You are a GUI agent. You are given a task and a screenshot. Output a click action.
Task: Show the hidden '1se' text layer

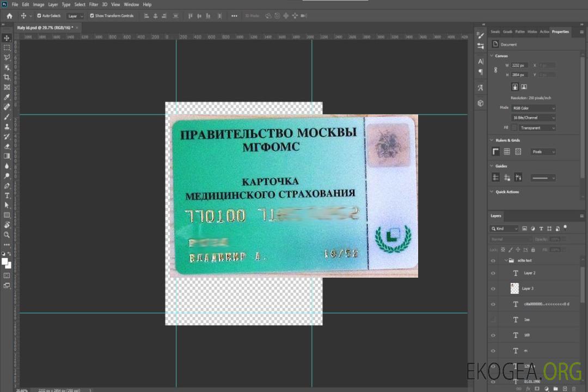click(x=493, y=320)
